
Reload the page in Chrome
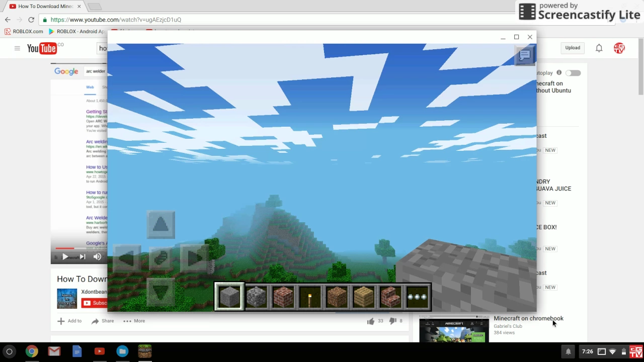[x=31, y=20]
